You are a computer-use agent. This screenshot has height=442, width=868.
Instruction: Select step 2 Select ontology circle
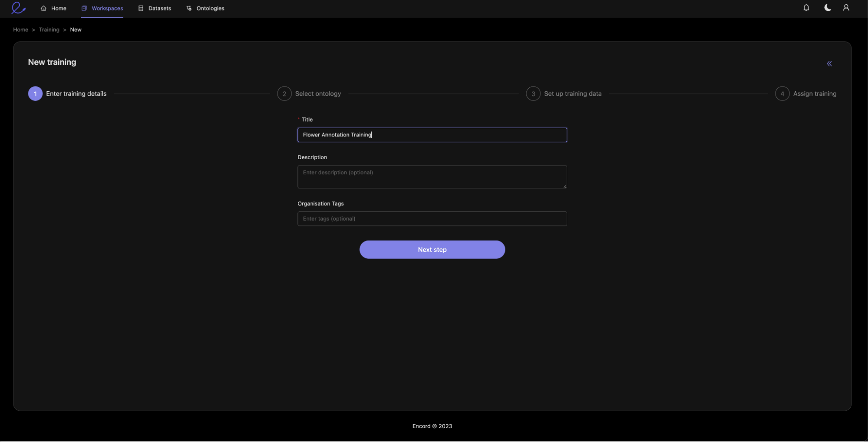pos(284,93)
